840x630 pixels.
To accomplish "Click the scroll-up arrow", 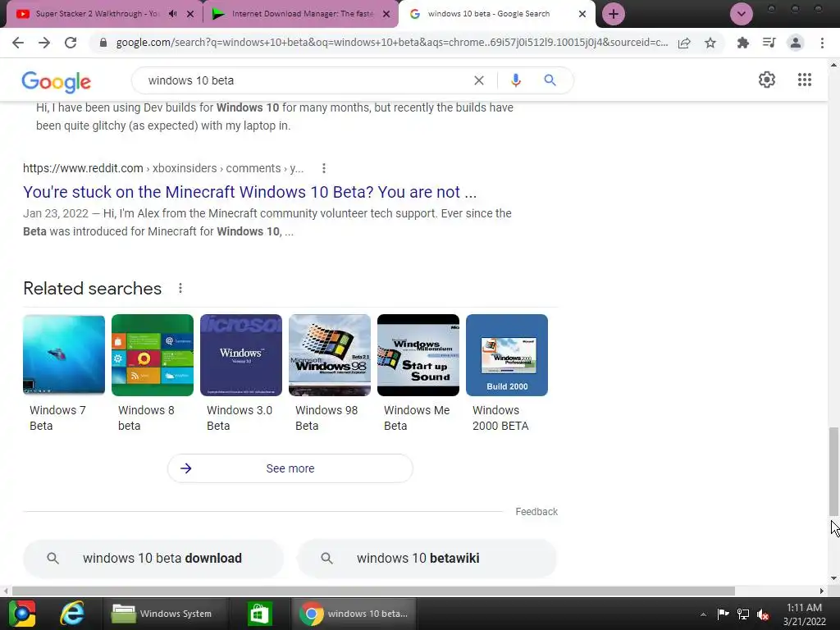I will click(833, 65).
